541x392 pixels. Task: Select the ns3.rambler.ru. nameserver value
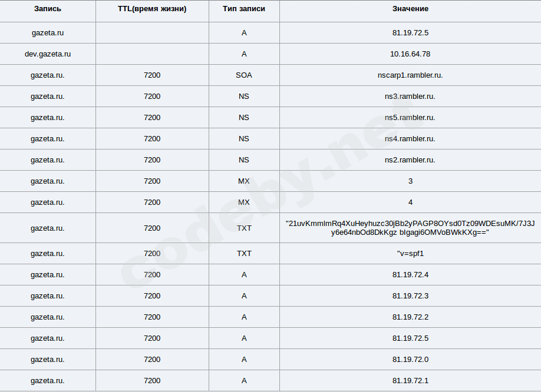tap(410, 97)
